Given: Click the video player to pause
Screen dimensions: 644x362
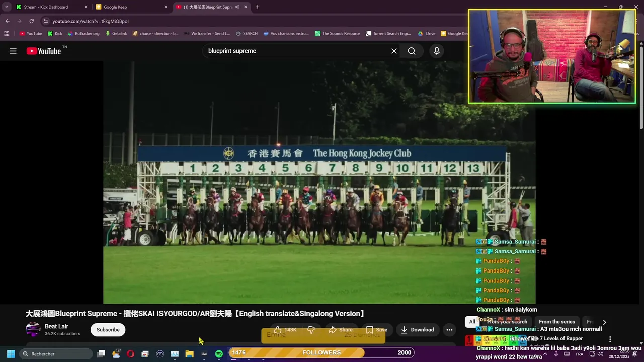Looking at the screenshot, I should pyautogui.click(x=319, y=183).
